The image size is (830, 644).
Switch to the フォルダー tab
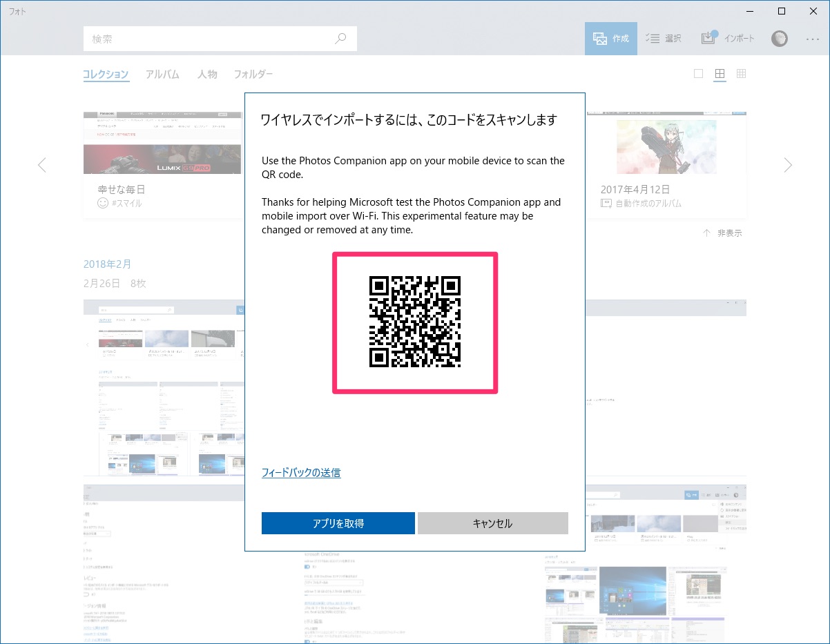(x=253, y=75)
